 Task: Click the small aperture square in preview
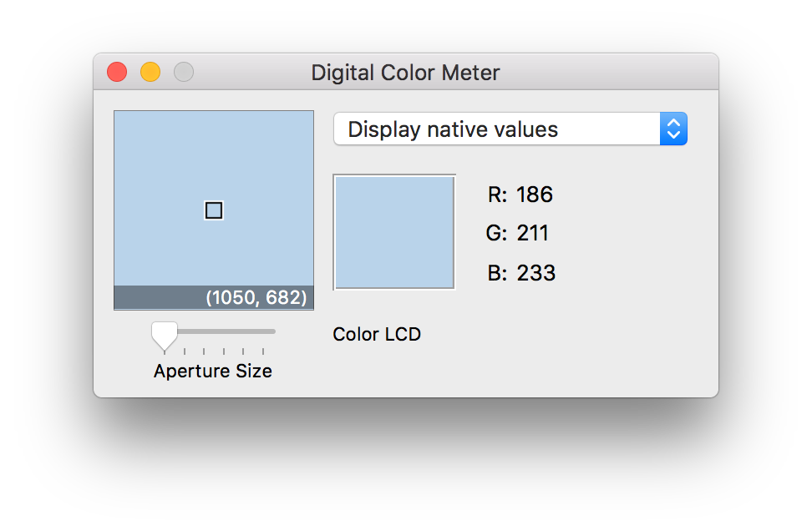[214, 210]
